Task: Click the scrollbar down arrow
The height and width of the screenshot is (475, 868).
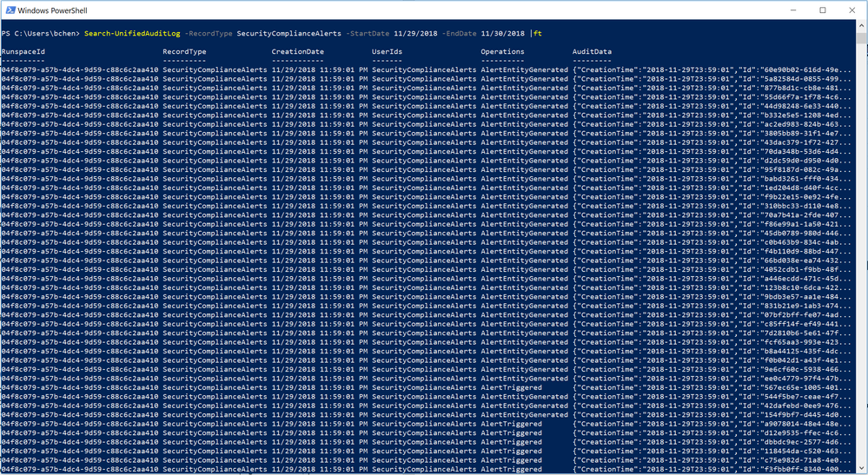Action: pos(862,469)
